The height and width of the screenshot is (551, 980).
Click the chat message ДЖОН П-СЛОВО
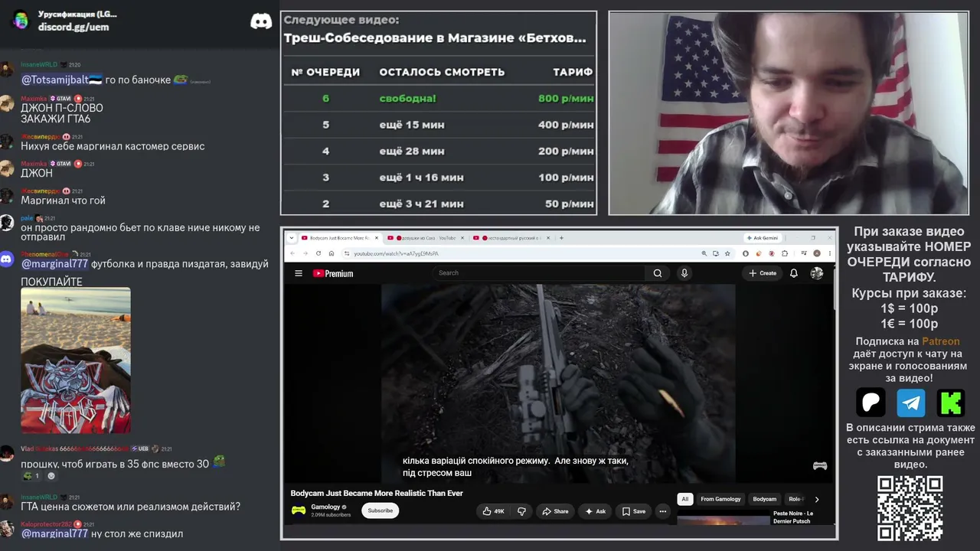62,108
